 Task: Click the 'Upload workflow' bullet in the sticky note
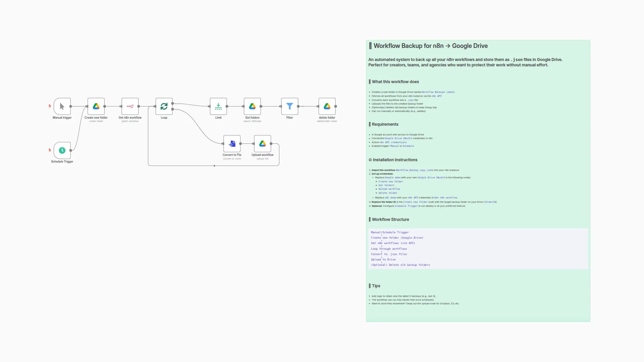click(x=389, y=189)
